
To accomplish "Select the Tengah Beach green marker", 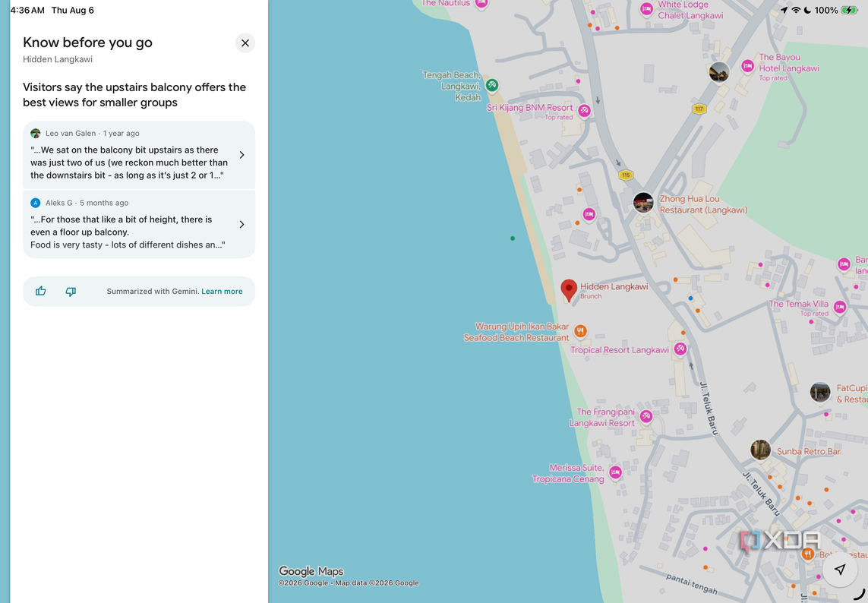I will 491,85.
